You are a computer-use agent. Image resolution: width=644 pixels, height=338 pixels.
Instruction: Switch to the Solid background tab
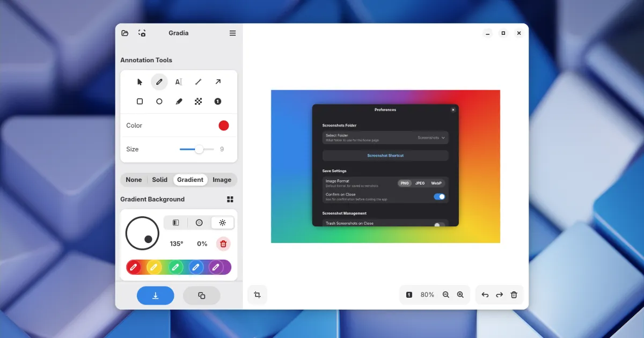159,180
